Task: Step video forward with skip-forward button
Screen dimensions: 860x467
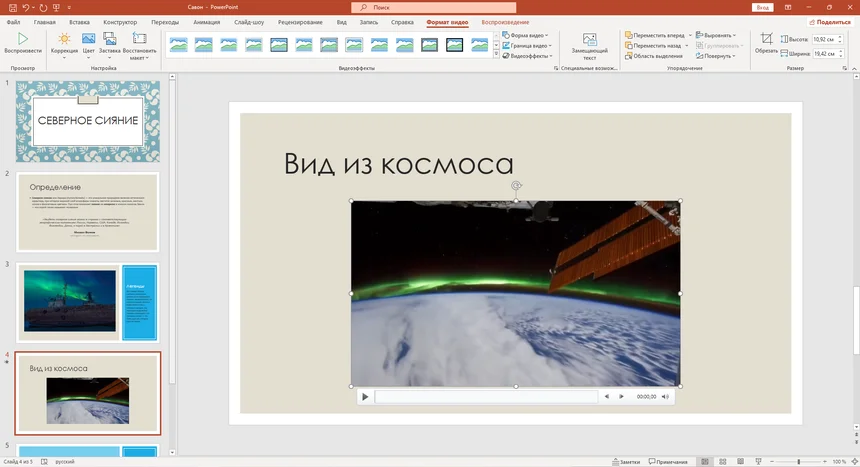Action: coord(621,396)
